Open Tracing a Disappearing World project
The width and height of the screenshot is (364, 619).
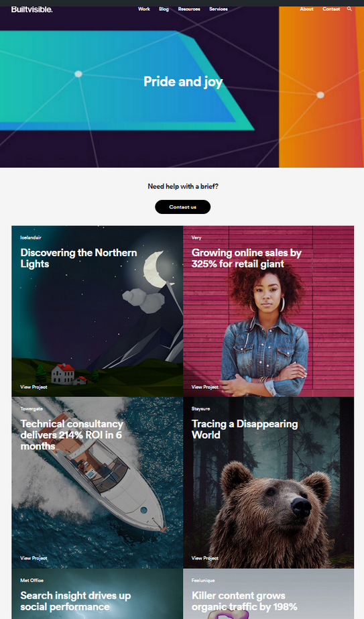click(245, 429)
